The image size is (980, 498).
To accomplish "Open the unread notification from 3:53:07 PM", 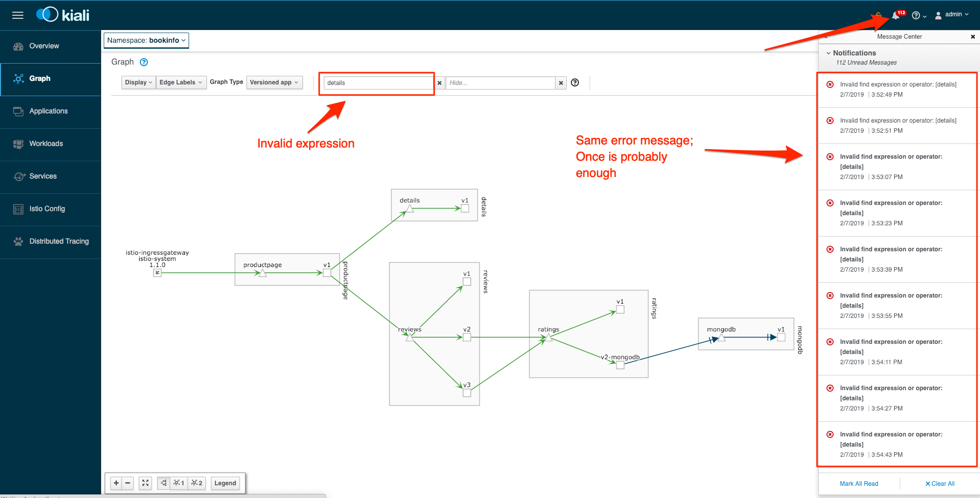I will click(x=898, y=167).
